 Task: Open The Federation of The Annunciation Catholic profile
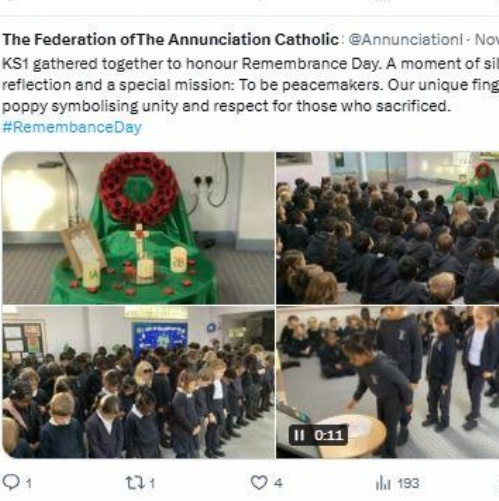170,40
